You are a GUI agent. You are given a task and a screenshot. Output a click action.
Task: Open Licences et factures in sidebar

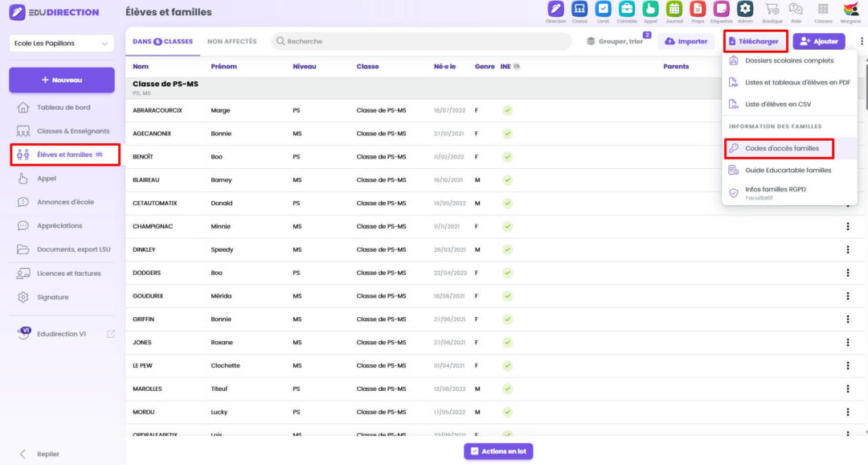point(62,274)
